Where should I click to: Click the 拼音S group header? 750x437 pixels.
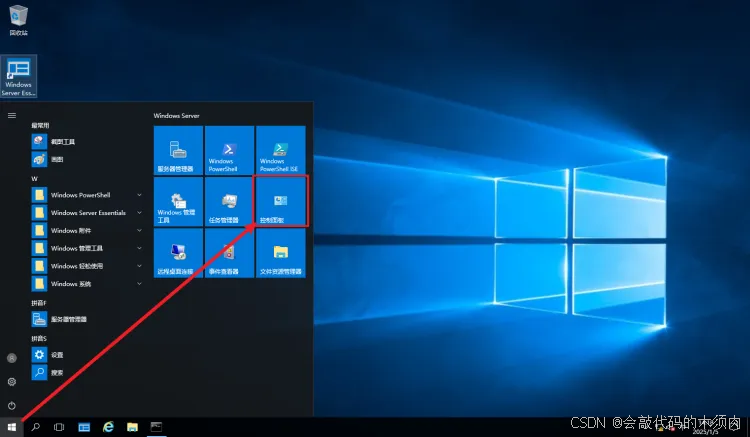[39, 339]
